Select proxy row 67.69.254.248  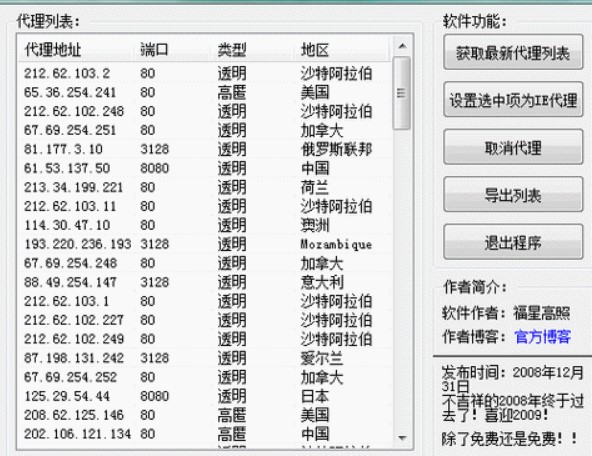coord(205,263)
